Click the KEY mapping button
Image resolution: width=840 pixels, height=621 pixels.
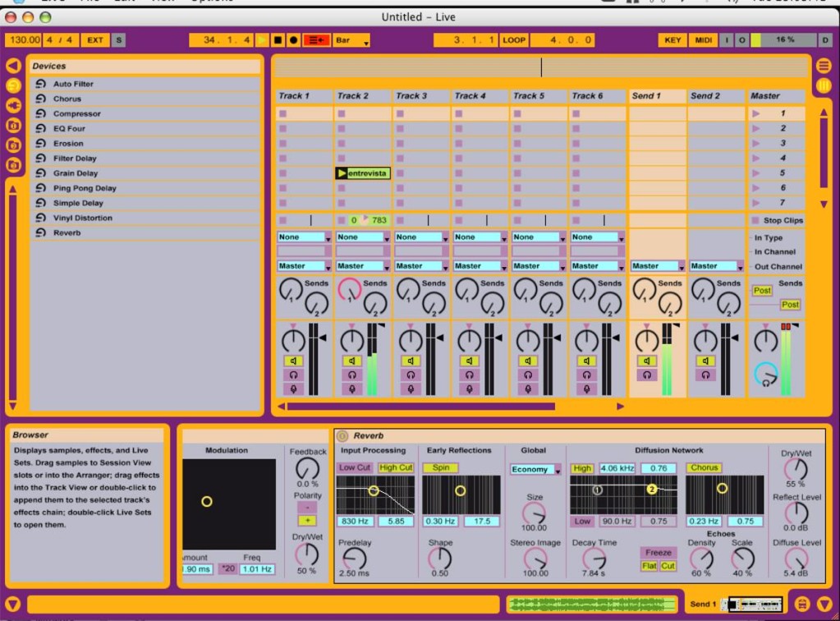(x=672, y=40)
